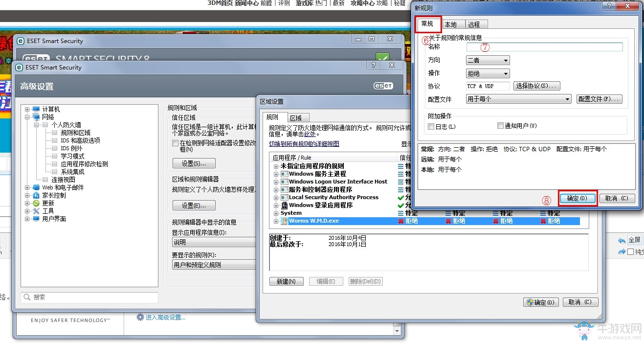This screenshot has height=343, width=644.
Task: Click the Windows Logon User Interface Host icon
Action: click(x=284, y=182)
